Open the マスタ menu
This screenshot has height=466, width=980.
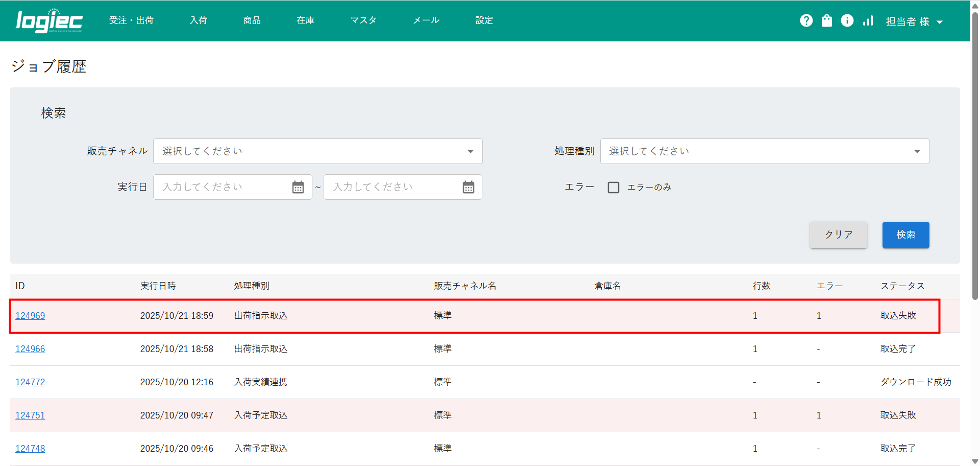[x=363, y=20]
